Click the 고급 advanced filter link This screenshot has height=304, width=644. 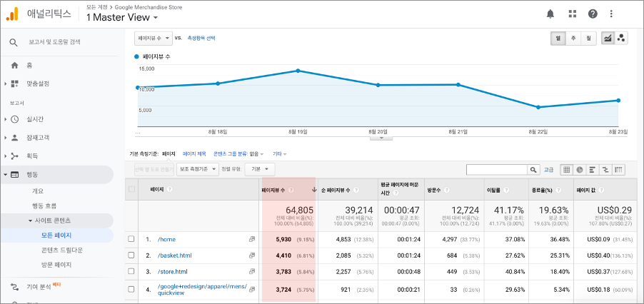[549, 169]
